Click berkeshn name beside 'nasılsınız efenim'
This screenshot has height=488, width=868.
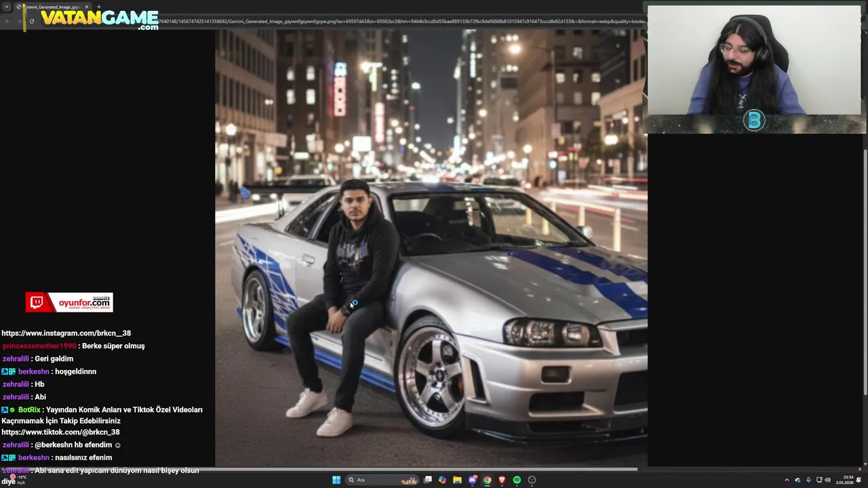[33, 458]
